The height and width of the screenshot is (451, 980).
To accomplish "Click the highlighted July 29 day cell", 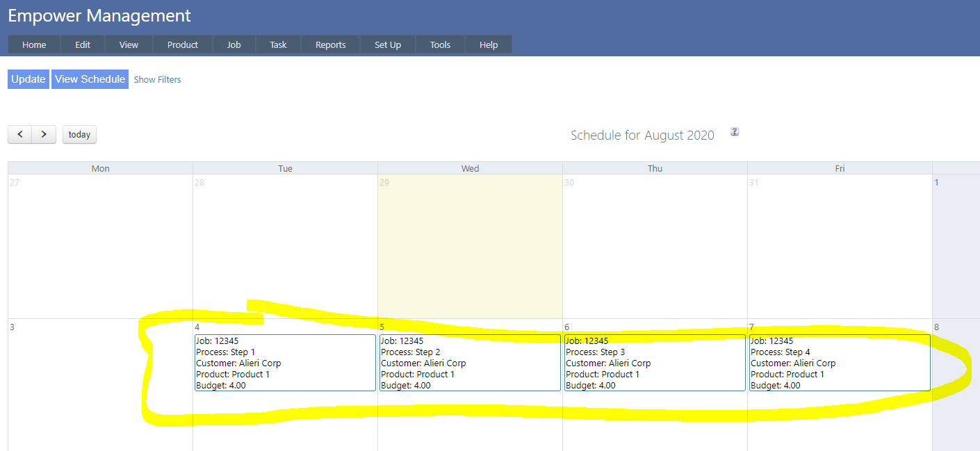I will pos(470,250).
